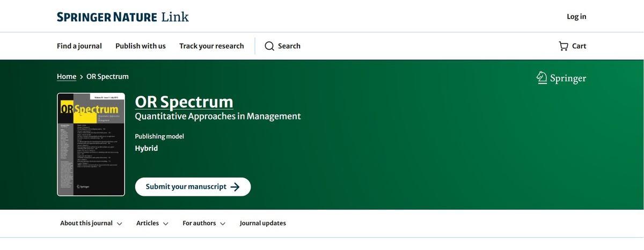Screen dimensions: 644x250
Task: Click the Hybrid publishing model text
Action: tap(147, 148)
